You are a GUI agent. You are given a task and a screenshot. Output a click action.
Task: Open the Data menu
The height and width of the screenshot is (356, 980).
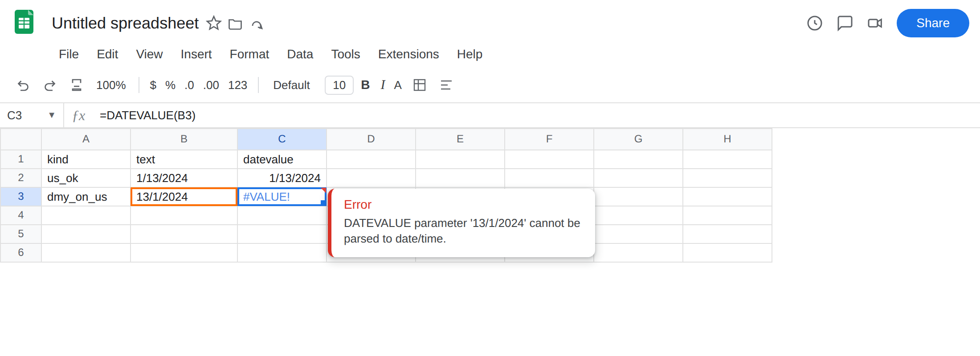coord(300,54)
